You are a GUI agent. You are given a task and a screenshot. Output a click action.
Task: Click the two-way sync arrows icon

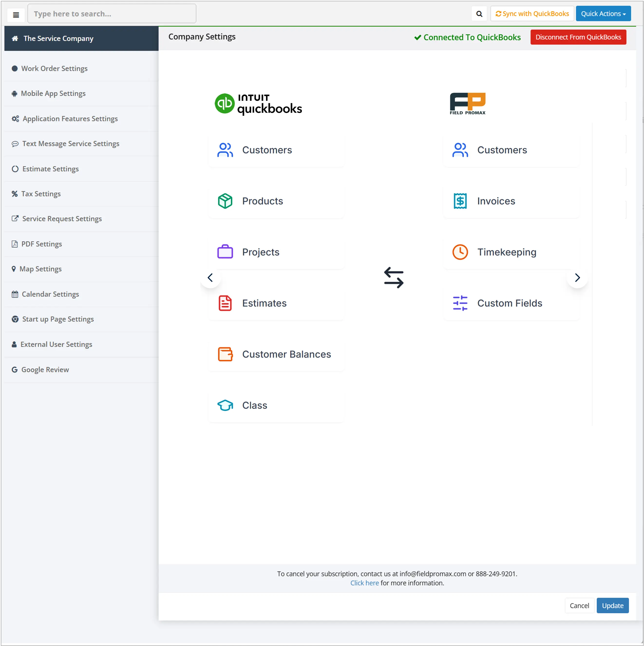tap(394, 278)
